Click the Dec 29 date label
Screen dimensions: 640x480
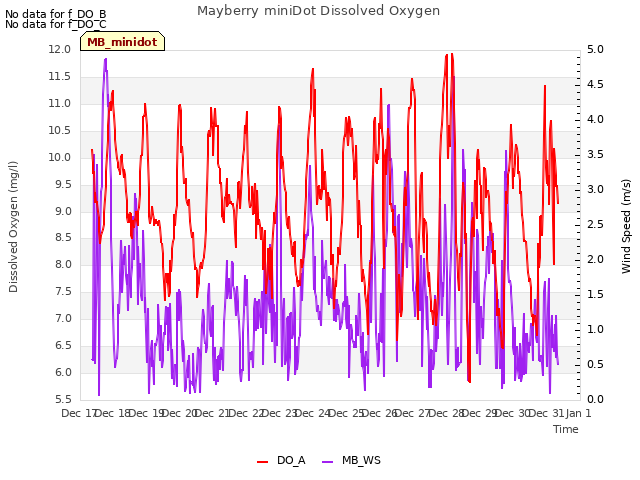[480, 413]
